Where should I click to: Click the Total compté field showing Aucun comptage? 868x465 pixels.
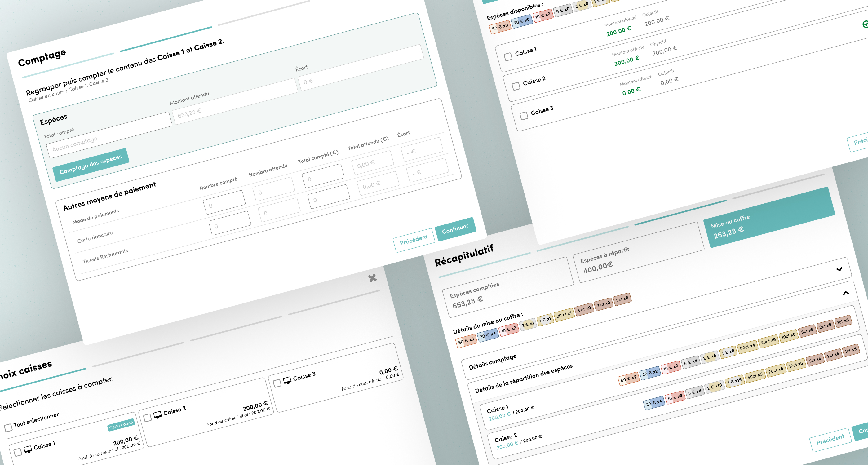109,135
